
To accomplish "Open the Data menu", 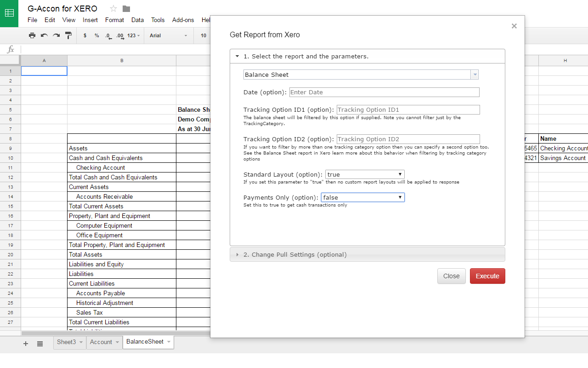I will click(137, 20).
